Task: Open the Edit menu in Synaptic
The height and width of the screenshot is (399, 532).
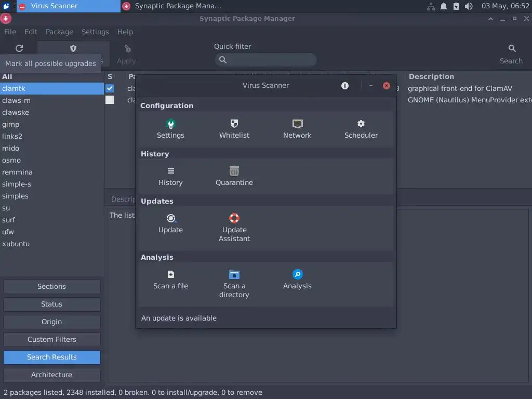Action: [x=31, y=32]
